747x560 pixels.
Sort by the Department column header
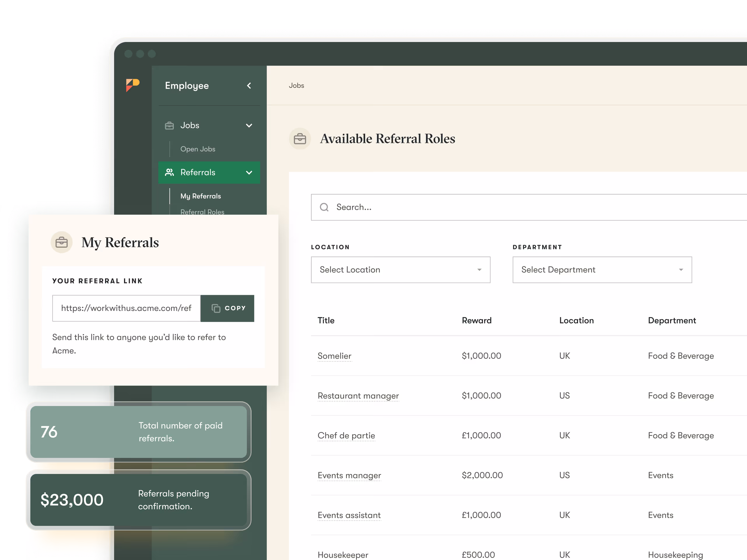[x=672, y=320]
